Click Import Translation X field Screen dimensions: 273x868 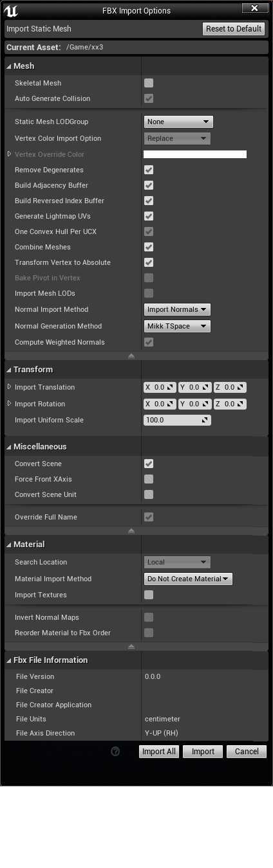tap(160, 387)
